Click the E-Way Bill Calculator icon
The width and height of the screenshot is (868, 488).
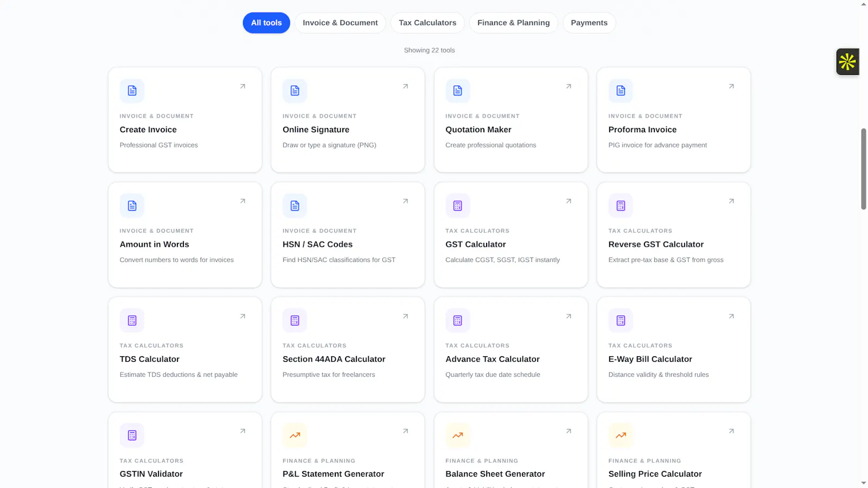pos(621,320)
